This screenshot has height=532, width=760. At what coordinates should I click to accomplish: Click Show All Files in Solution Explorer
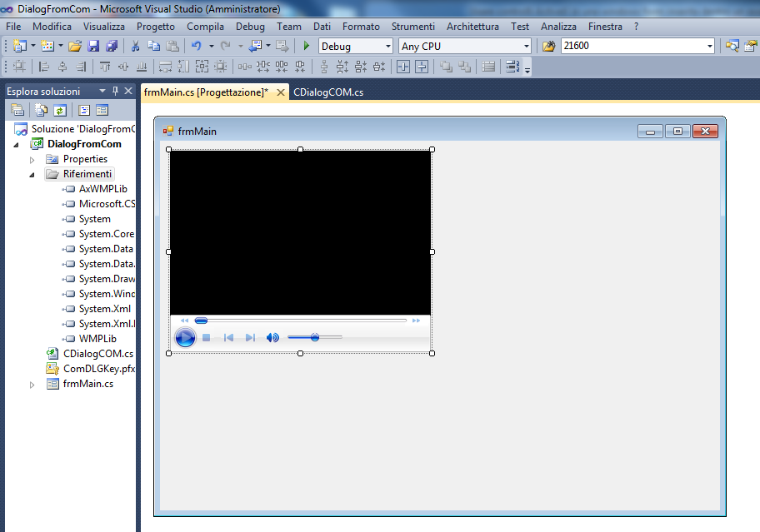(x=41, y=111)
